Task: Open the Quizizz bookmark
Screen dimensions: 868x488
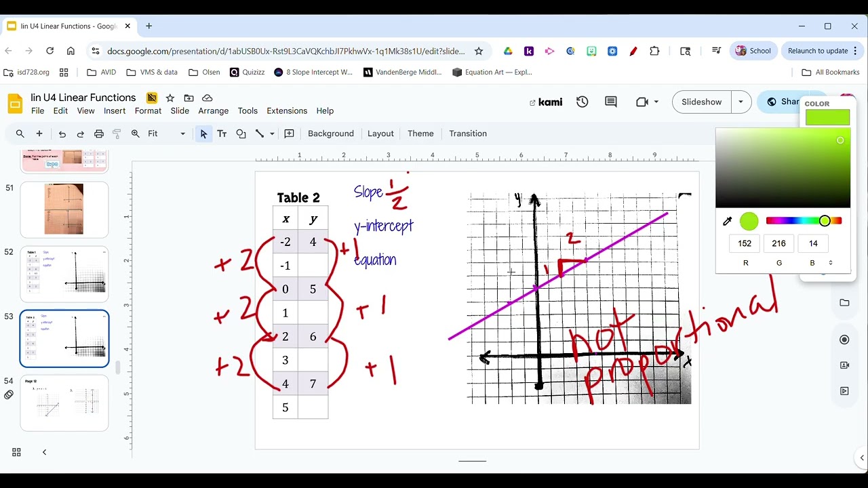Action: (x=248, y=72)
